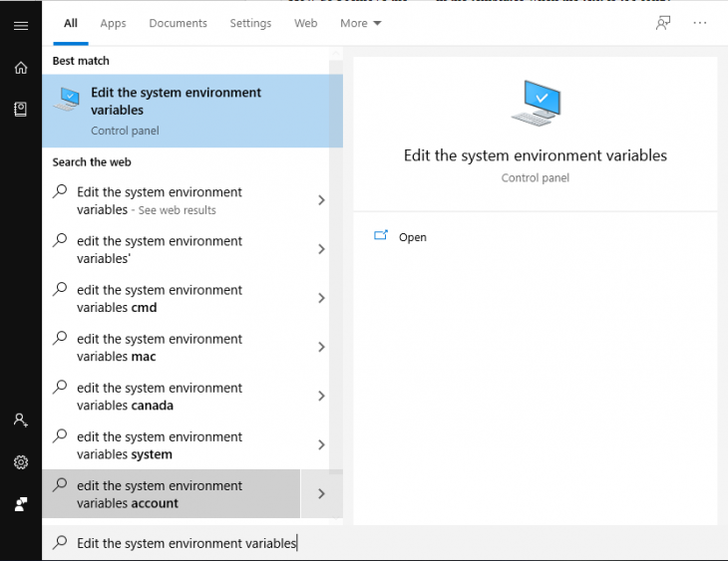Select the Best match control panel result
The width and height of the screenshot is (728, 561).
(191, 111)
